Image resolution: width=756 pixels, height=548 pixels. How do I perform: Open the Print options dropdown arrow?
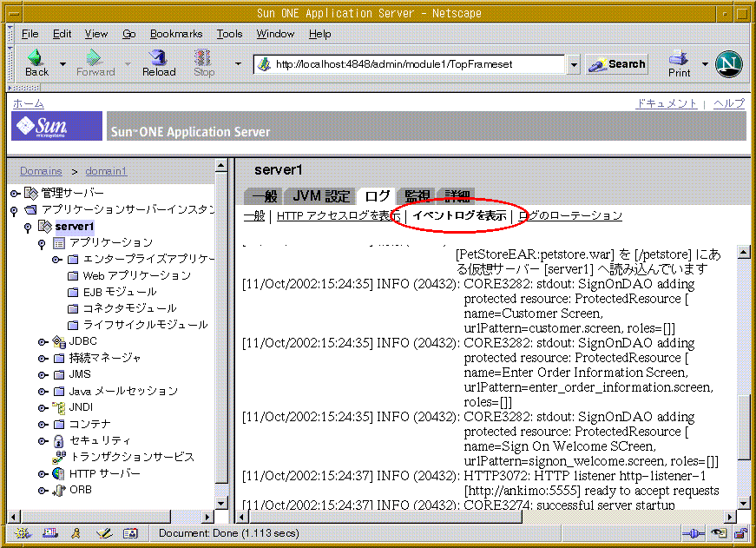click(x=705, y=63)
